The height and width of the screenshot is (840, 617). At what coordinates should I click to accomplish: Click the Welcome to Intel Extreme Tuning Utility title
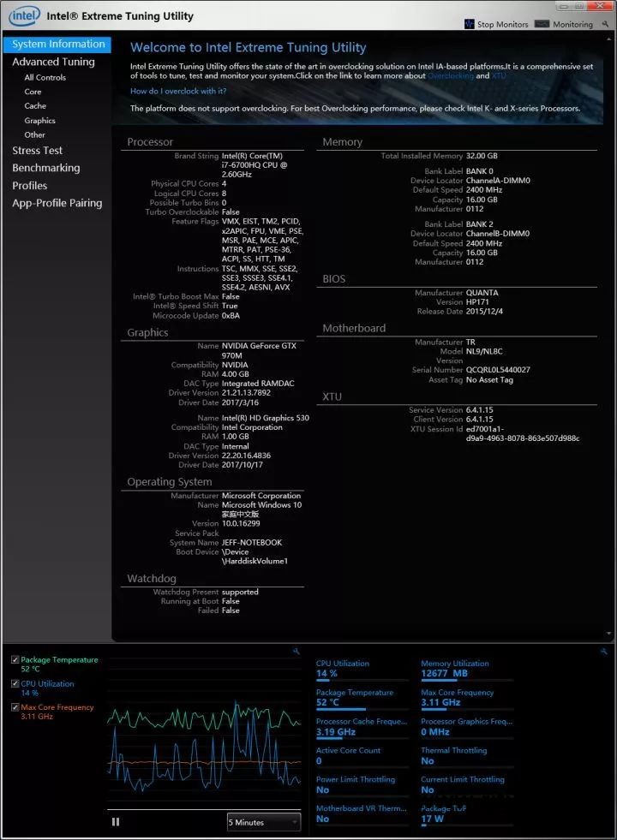coord(249,47)
